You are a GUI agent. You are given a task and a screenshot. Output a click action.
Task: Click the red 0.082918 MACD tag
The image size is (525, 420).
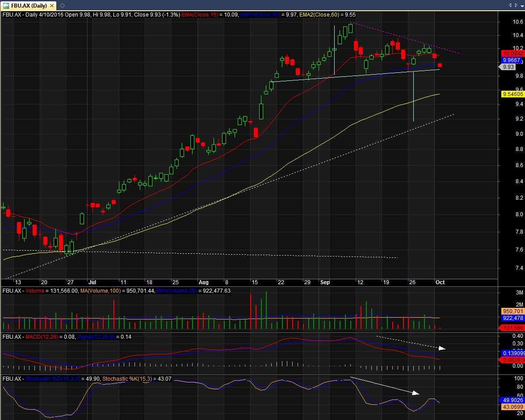(x=512, y=360)
